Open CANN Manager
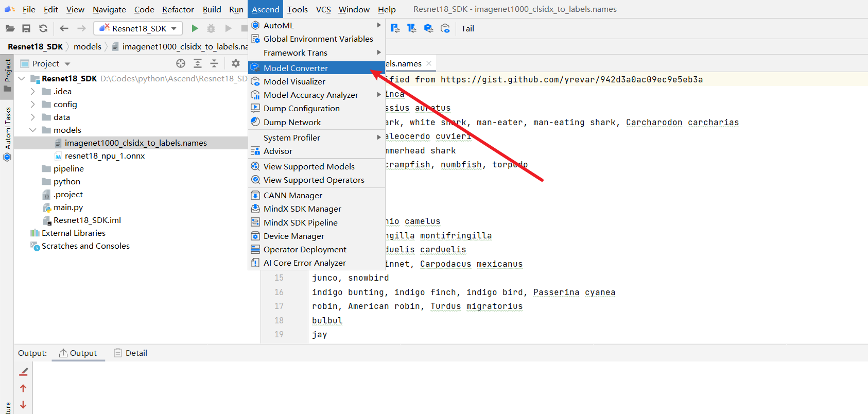Image resolution: width=868 pixels, height=414 pixels. tap(317, 195)
